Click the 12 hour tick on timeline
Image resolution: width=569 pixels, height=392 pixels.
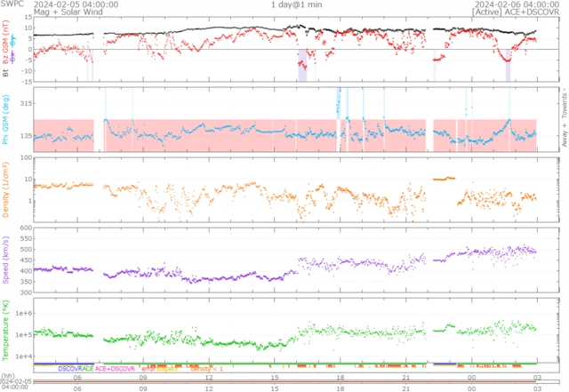pos(209,388)
